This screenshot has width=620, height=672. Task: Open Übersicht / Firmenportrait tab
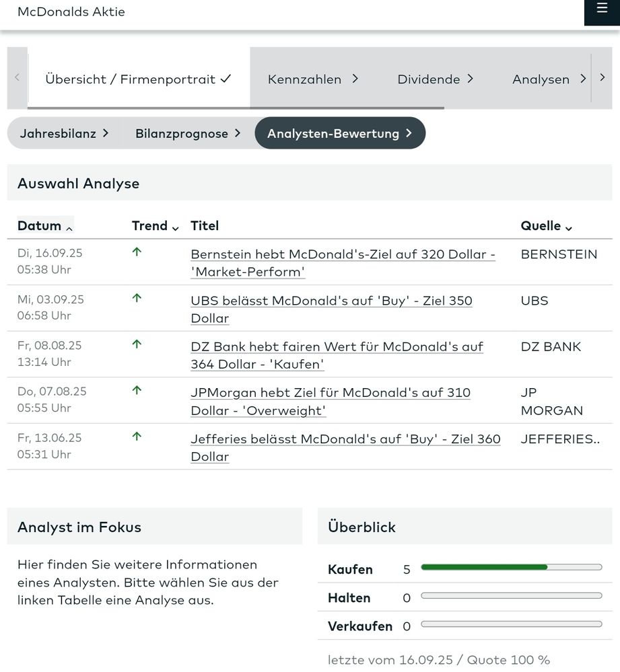point(139,79)
